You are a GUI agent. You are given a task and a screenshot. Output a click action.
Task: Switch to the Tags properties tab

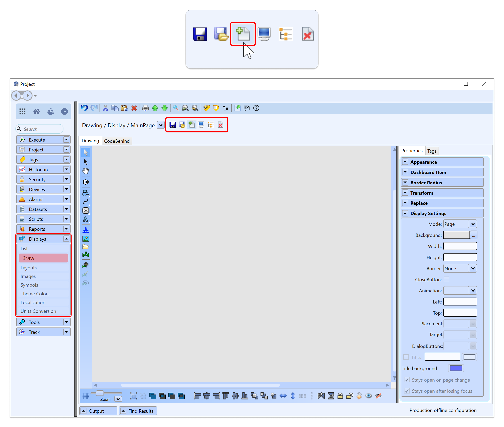432,151
